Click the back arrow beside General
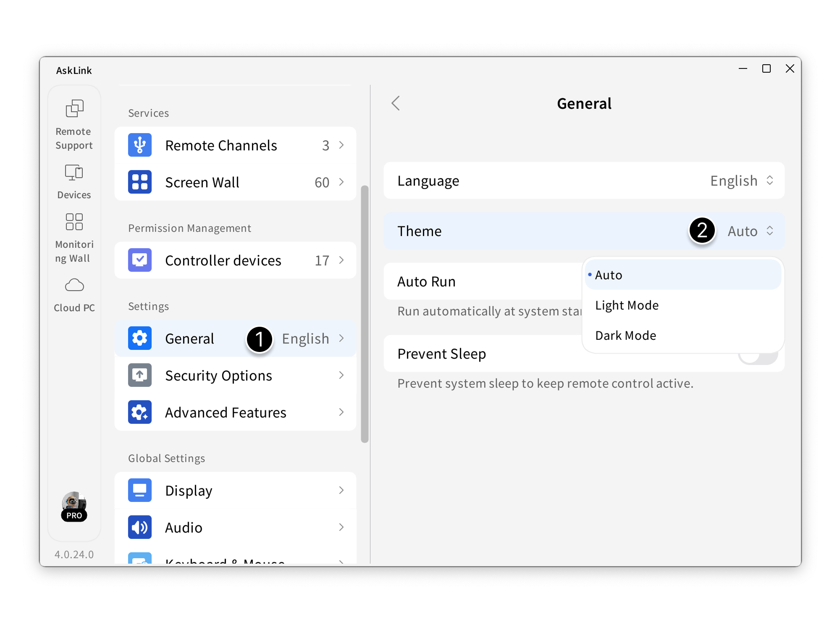The height and width of the screenshot is (630, 840). click(x=396, y=103)
